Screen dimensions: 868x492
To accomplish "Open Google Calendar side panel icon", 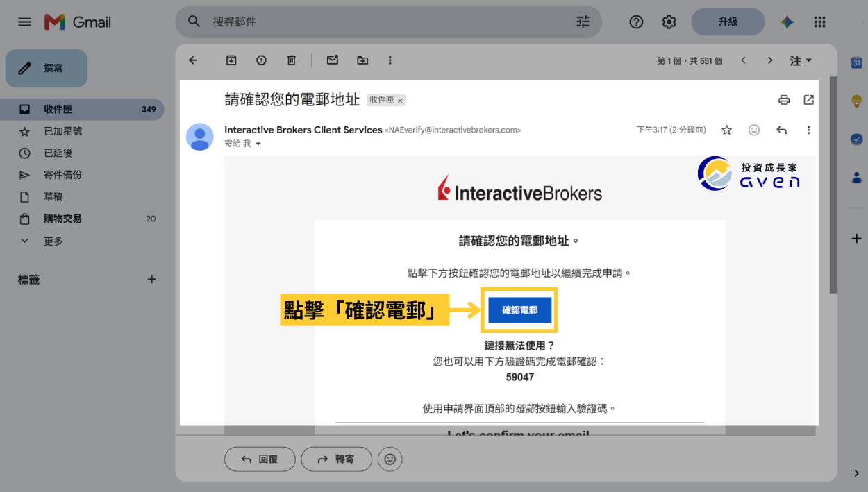I will click(x=856, y=63).
